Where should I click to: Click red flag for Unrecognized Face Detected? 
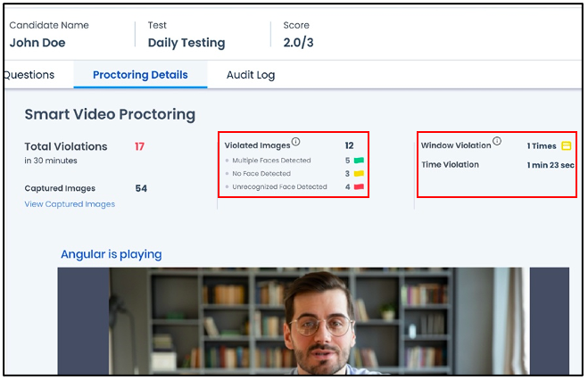(x=359, y=186)
